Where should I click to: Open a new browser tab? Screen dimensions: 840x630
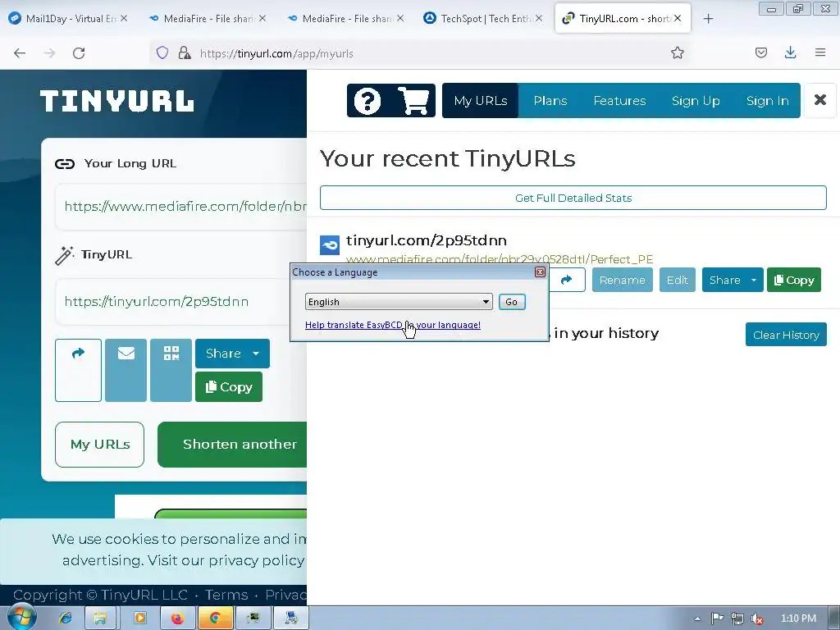708,19
